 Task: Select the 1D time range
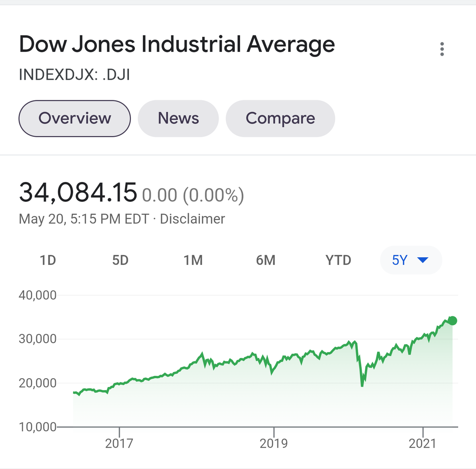48,260
